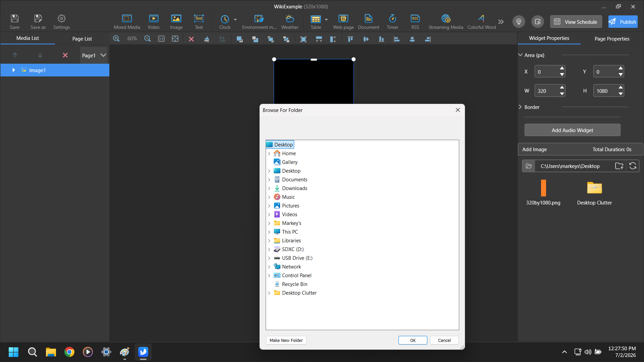
Task: Click the lightbulb icon near View Schedule
Action: point(519,22)
